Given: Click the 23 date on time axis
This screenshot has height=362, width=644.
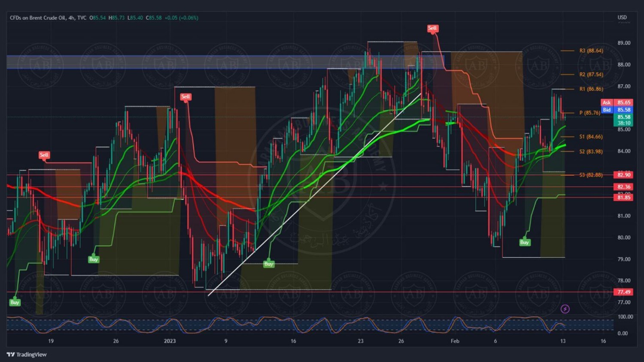Looking at the screenshot, I should pyautogui.click(x=361, y=341).
